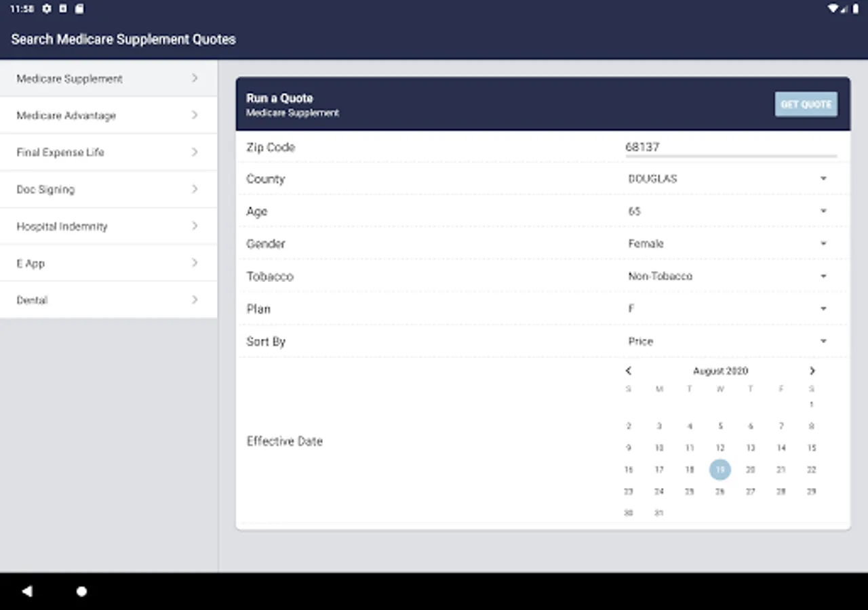This screenshot has width=868, height=610.
Task: Pick August 10 as effective date
Action: pos(659,448)
